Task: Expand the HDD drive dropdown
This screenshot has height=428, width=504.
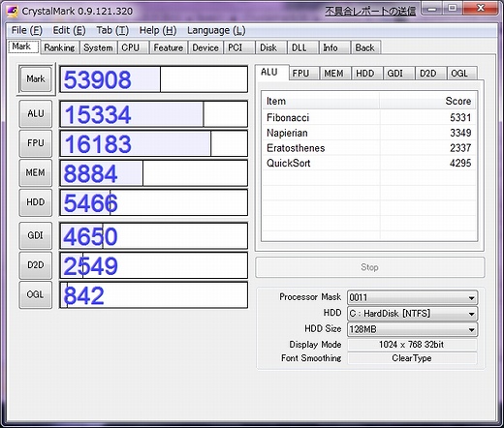Action: click(412, 314)
